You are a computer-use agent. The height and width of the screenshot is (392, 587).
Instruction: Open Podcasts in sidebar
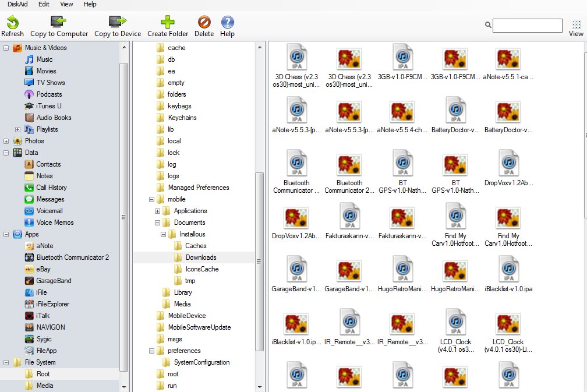49,94
